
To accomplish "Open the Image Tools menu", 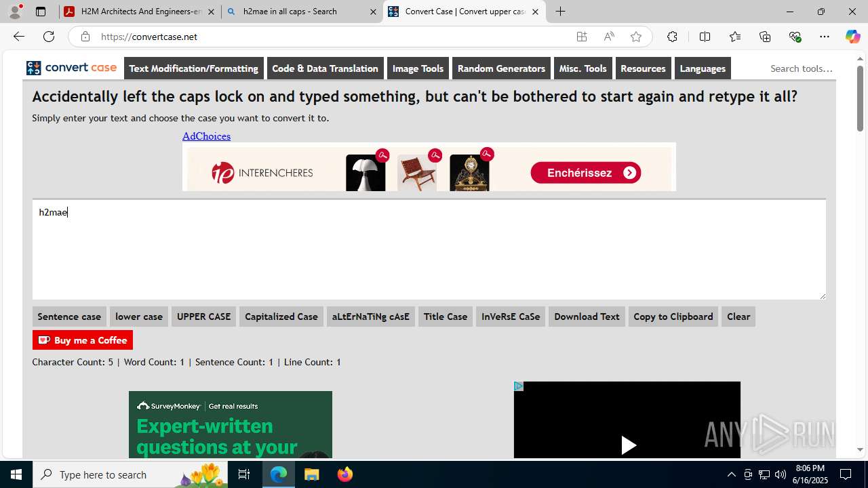I will [418, 68].
